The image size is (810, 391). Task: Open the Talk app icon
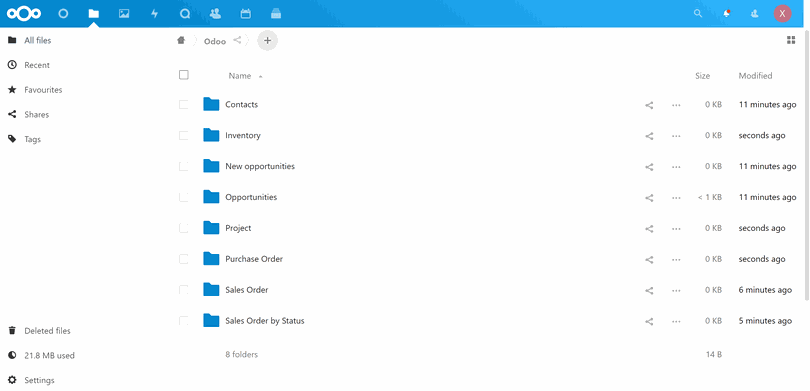pos(185,14)
